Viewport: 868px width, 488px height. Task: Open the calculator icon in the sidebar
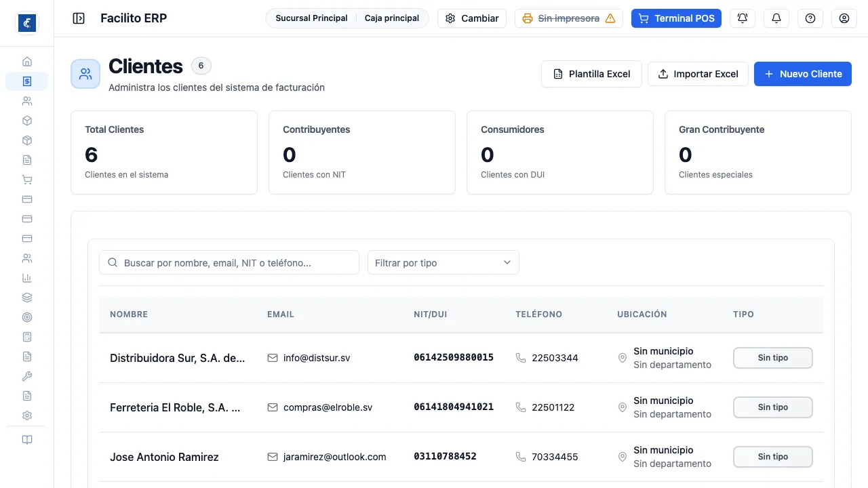[x=27, y=337]
